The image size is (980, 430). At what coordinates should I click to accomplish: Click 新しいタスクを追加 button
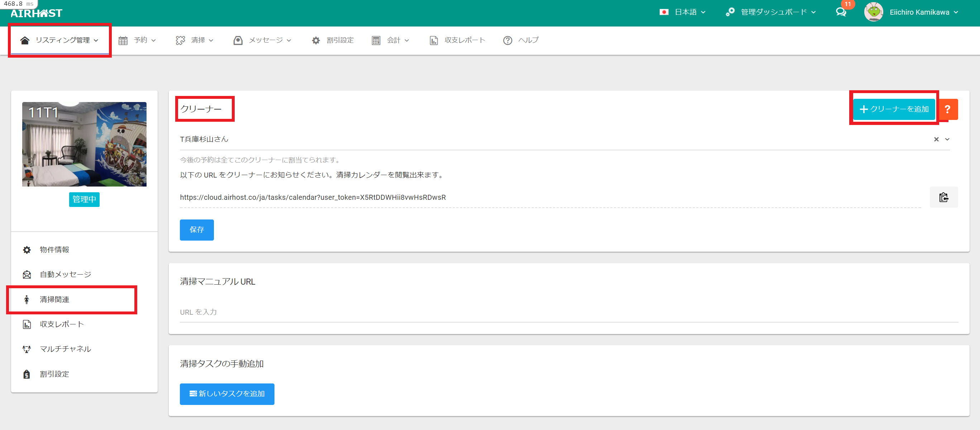click(x=227, y=394)
